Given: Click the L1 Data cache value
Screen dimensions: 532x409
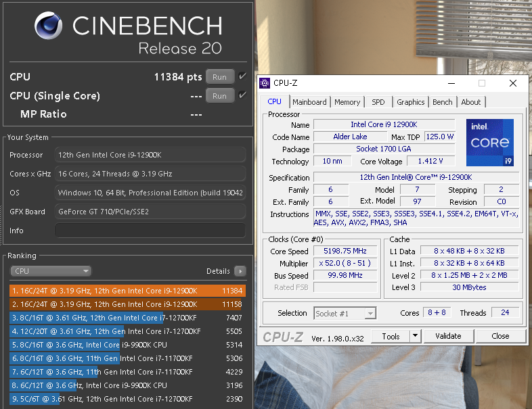Looking at the screenshot, I should (x=469, y=251).
